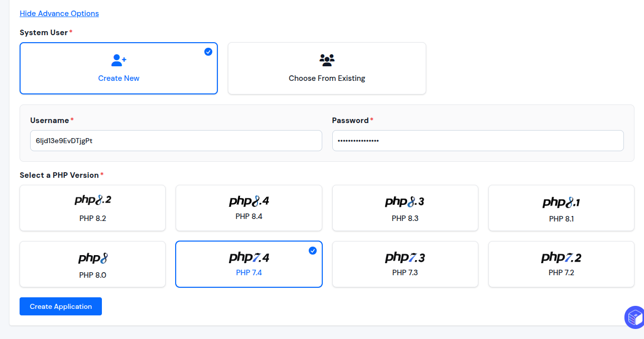Choose the Create New system user option
This screenshot has height=339, width=644.
click(x=118, y=68)
